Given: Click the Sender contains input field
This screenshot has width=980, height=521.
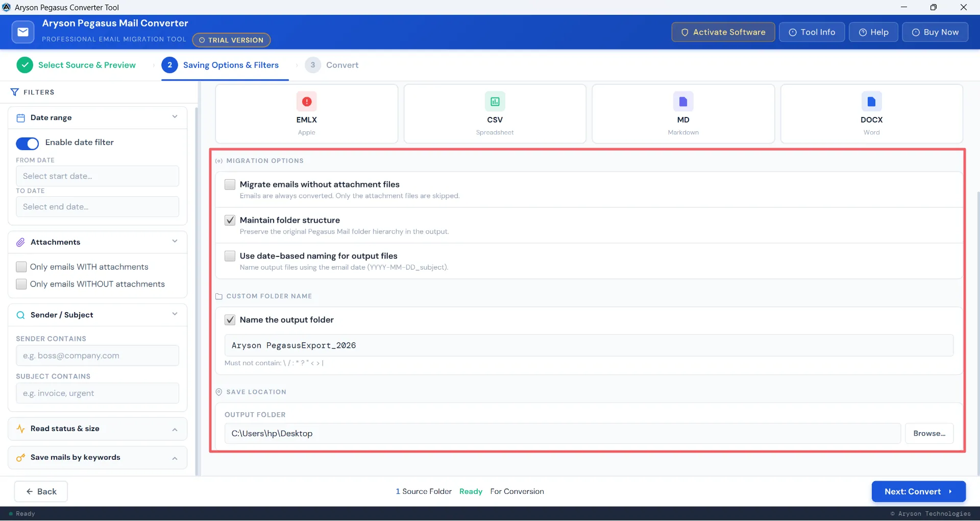Looking at the screenshot, I should [x=97, y=356].
